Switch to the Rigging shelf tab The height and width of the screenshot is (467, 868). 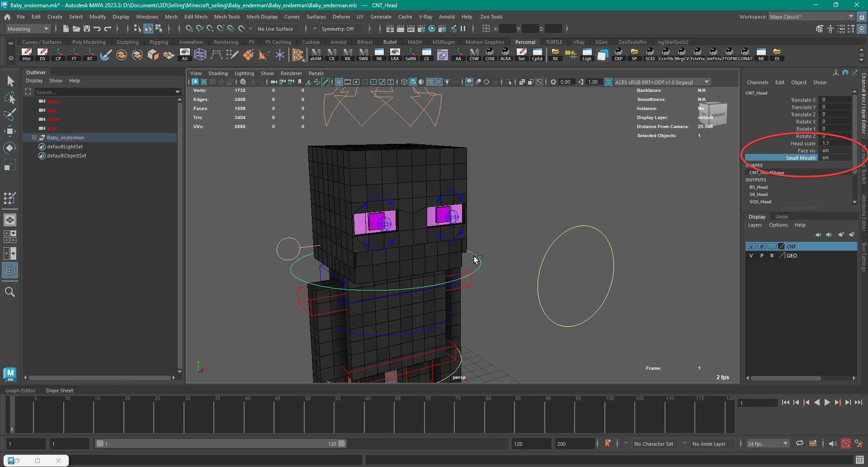click(x=159, y=42)
